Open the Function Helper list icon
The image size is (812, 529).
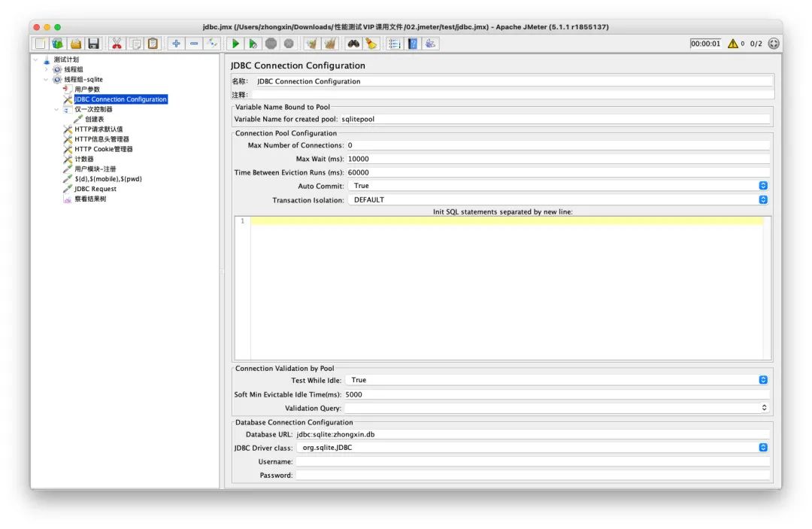tap(395, 44)
